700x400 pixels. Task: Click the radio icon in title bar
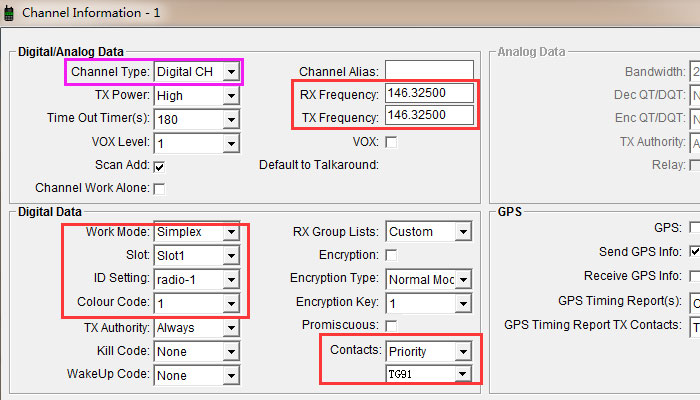click(x=9, y=14)
